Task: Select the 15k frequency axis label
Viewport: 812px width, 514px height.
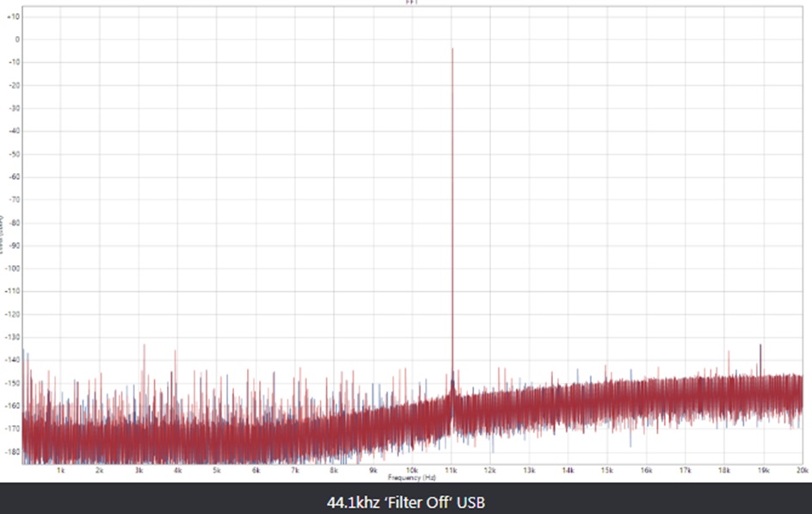Action: (x=606, y=470)
